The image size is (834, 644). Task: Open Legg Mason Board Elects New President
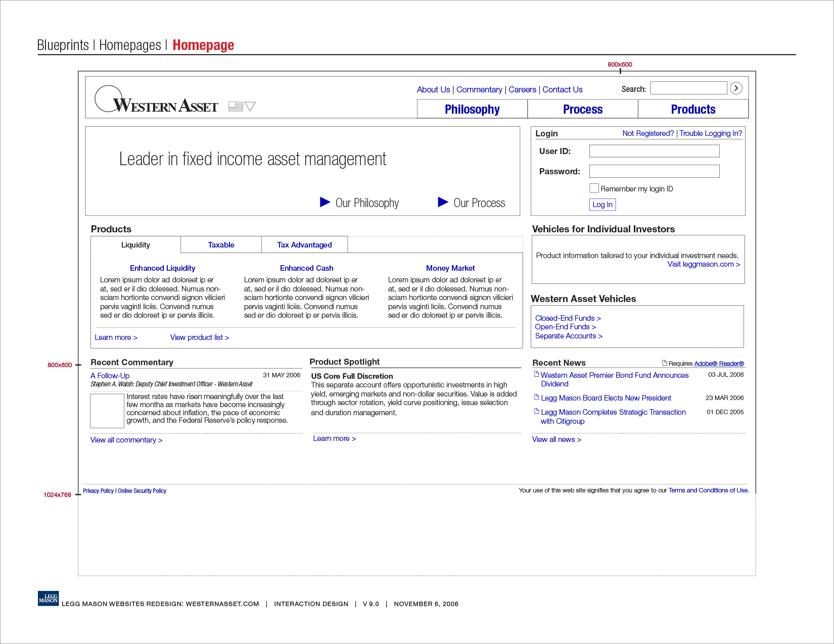pos(606,398)
